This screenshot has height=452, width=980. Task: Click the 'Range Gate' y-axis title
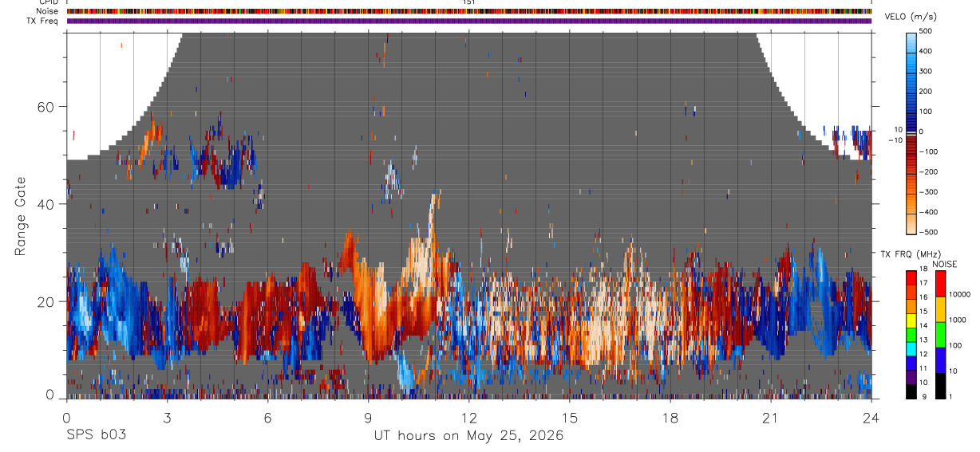click(x=21, y=216)
